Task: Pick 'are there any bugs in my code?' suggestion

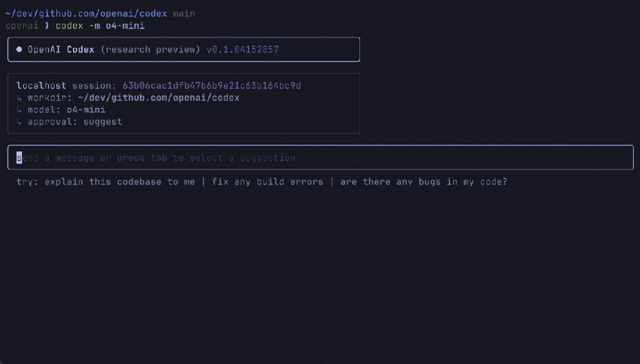Action: 424,181
